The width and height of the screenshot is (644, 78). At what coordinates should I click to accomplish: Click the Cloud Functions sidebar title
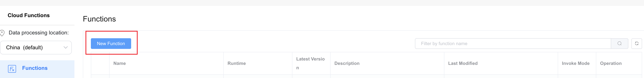[x=28, y=15]
